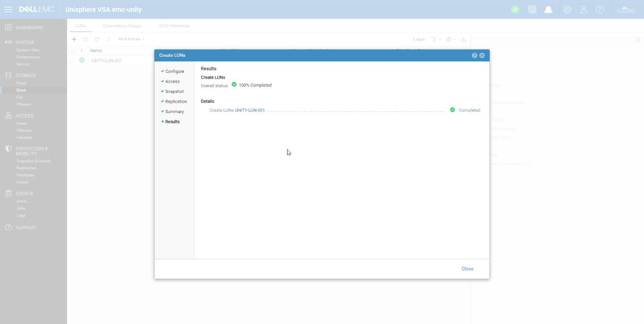Click the Create LUNs dialog help icon

tap(475, 55)
